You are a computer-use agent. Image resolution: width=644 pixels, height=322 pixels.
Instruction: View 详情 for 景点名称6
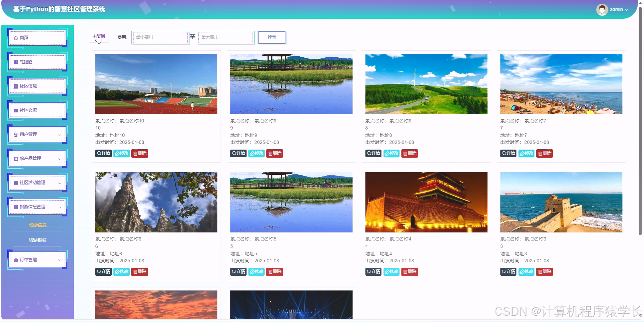pos(103,272)
